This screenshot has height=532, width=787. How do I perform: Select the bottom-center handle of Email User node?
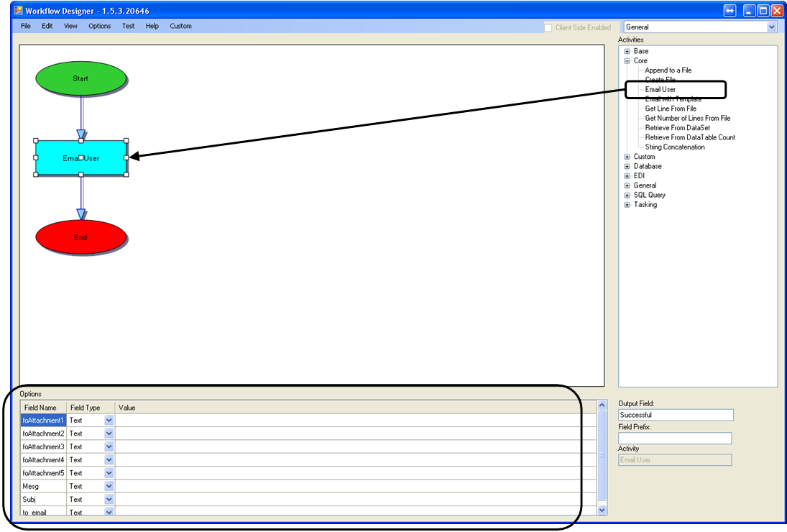click(x=81, y=175)
